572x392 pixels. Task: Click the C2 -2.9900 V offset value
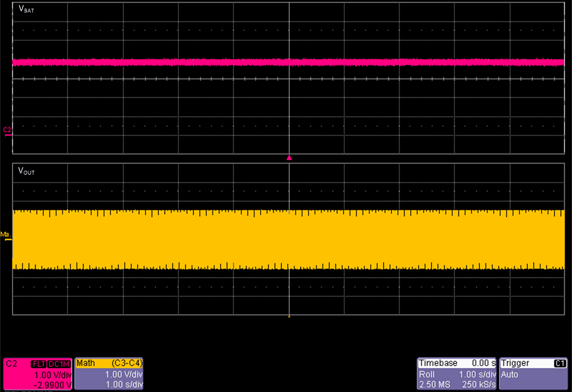tap(52, 385)
